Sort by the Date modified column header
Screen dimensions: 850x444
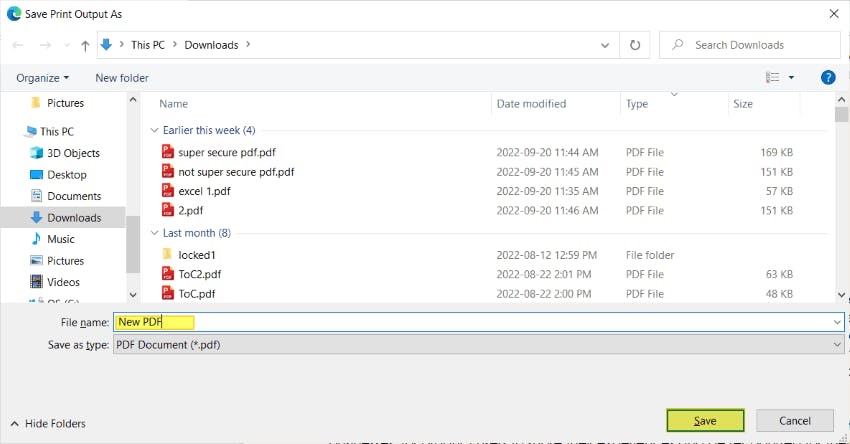tap(531, 104)
